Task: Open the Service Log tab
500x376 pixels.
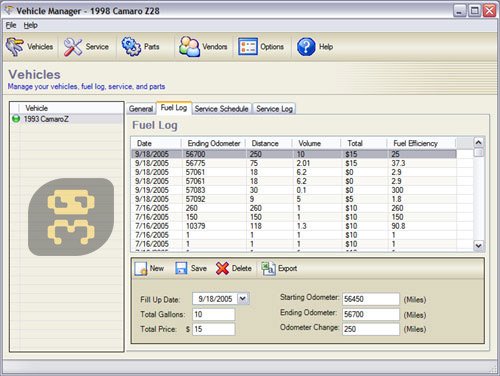Action: (274, 109)
